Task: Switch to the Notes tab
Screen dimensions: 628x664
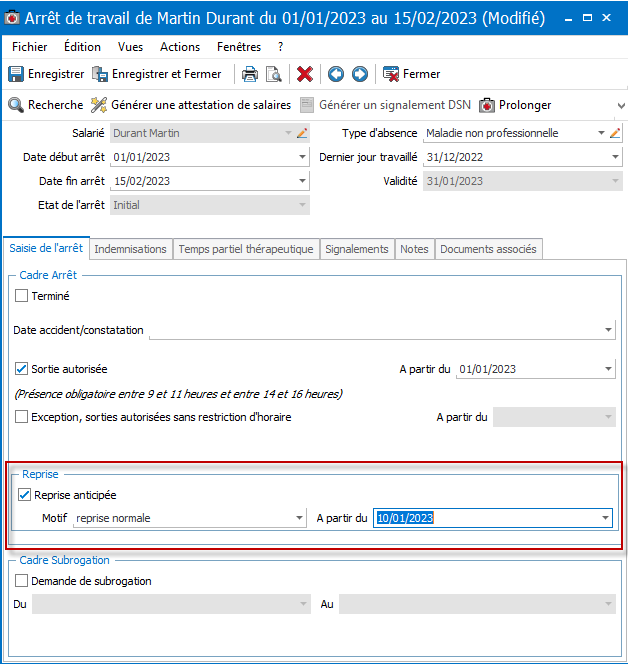Action: point(414,249)
